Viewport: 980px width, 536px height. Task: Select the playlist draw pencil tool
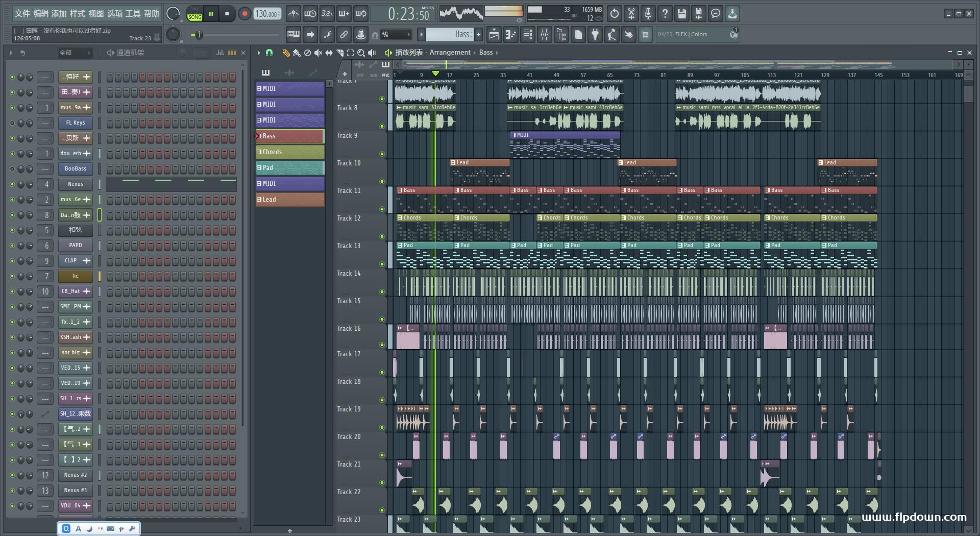[x=286, y=53]
